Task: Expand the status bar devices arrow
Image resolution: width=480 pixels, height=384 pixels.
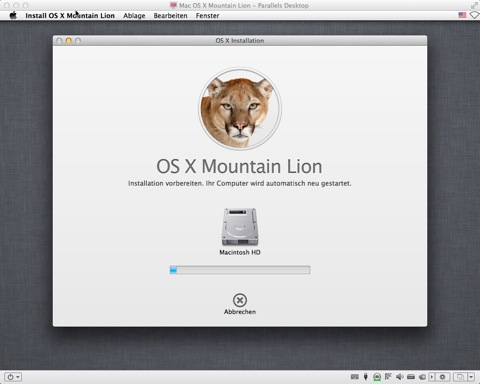Action: [x=432, y=377]
